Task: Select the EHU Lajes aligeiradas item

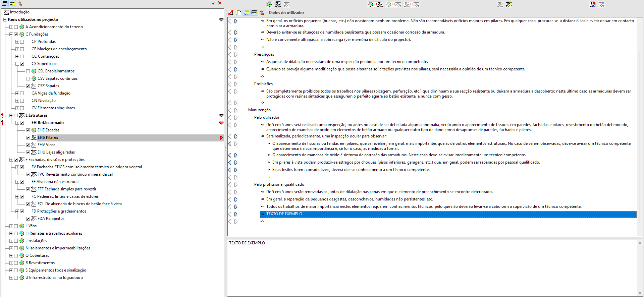Action: [x=56, y=152]
